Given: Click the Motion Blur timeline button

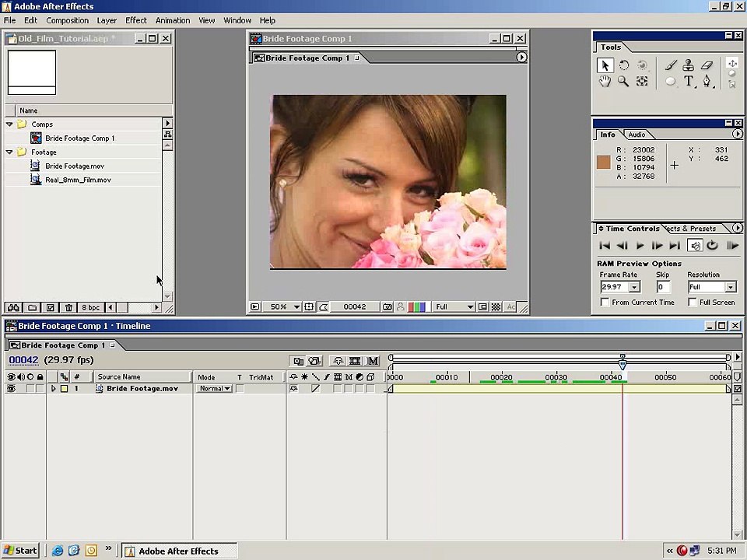Looking at the screenshot, I should pos(373,361).
